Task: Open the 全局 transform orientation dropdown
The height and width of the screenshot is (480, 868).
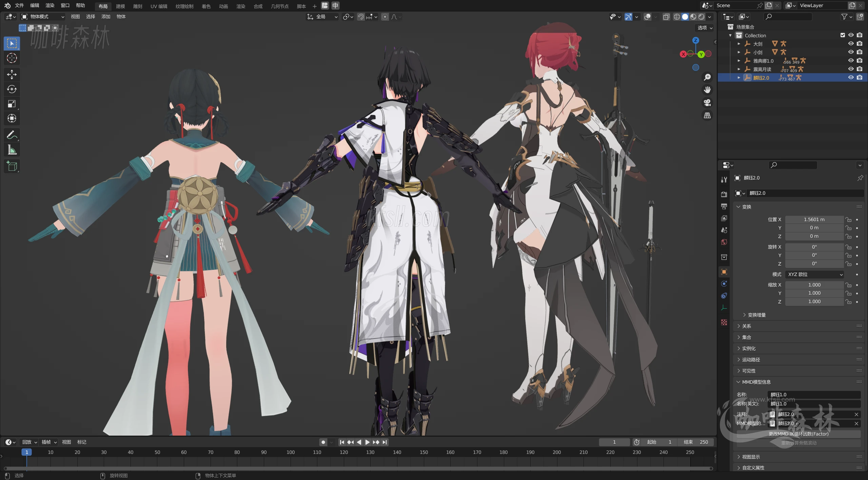Action: 322,17
